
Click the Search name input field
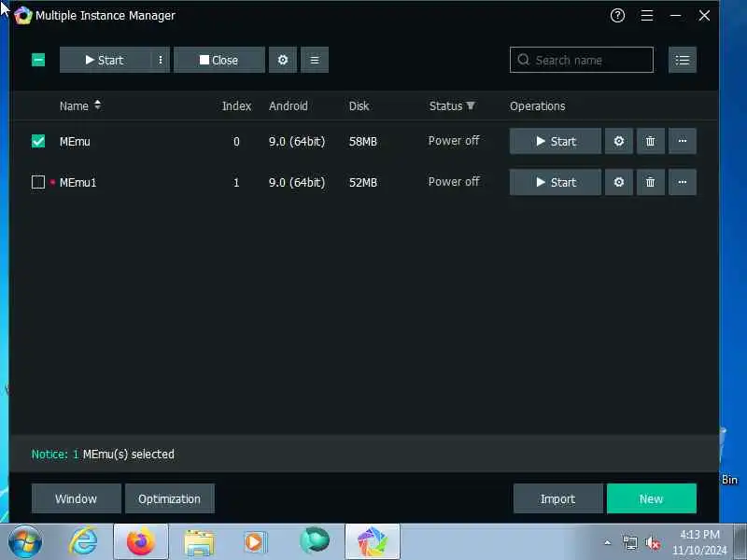(581, 60)
